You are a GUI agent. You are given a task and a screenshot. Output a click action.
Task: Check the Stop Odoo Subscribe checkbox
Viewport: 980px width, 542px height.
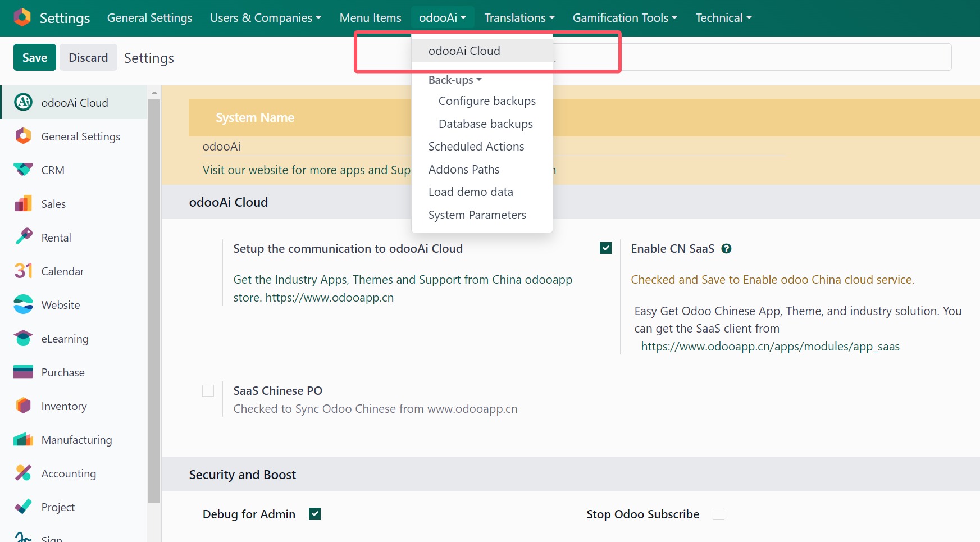(x=718, y=514)
